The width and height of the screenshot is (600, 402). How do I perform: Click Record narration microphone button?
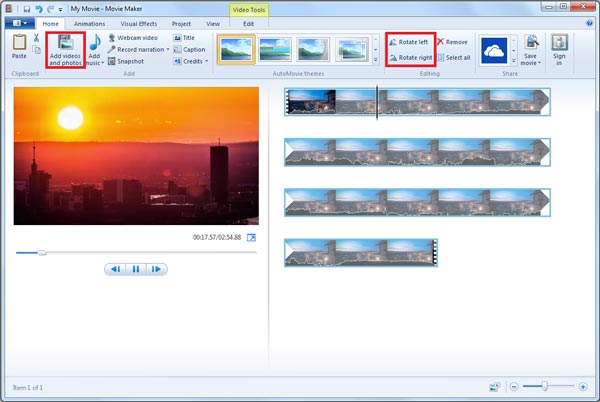(136, 49)
